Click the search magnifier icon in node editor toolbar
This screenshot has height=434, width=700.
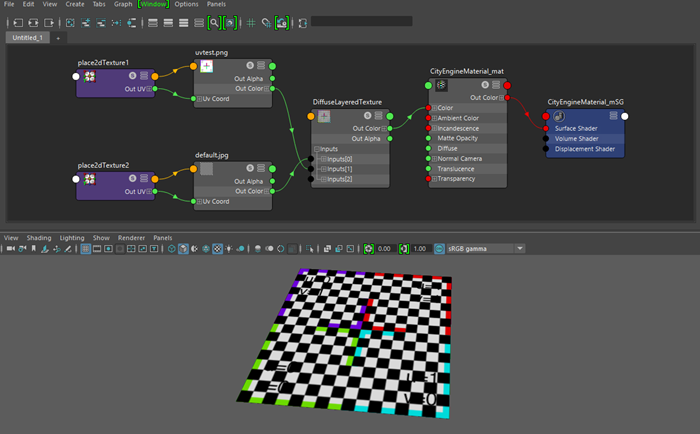tap(215, 21)
